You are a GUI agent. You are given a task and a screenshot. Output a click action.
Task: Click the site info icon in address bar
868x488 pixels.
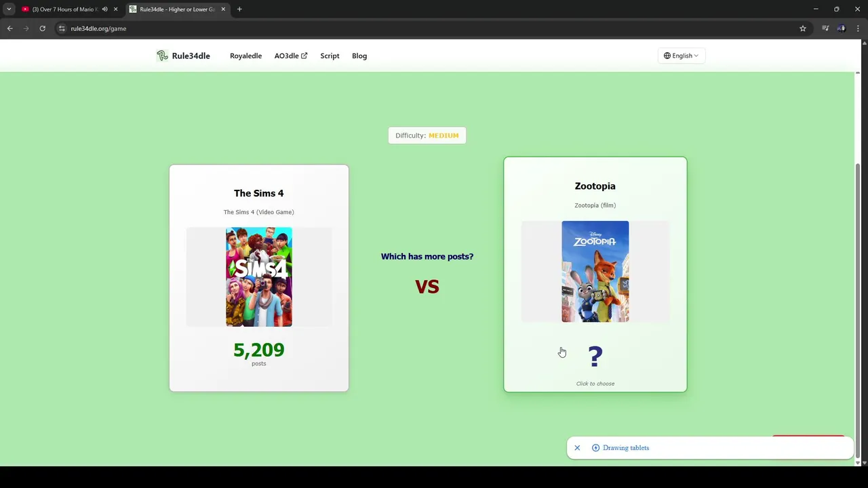[62, 28]
